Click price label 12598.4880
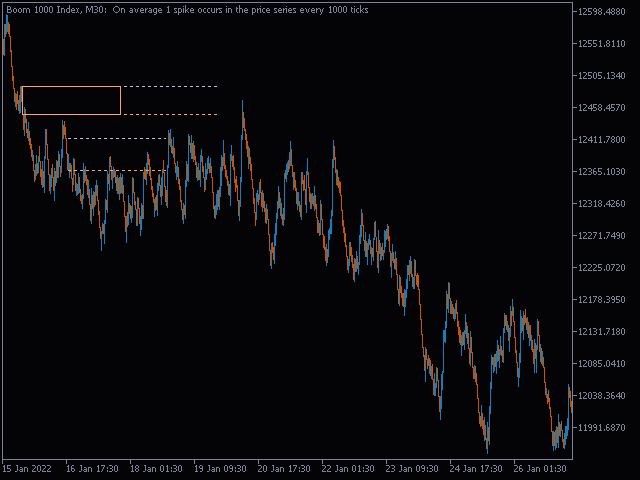 coord(601,12)
